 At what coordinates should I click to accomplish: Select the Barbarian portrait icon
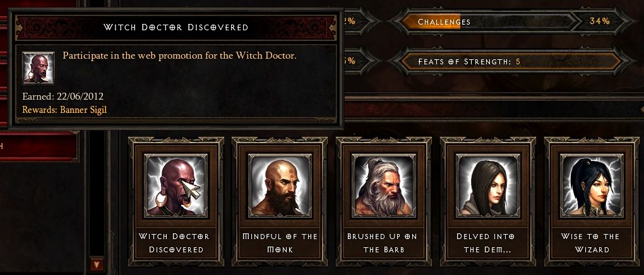384,185
